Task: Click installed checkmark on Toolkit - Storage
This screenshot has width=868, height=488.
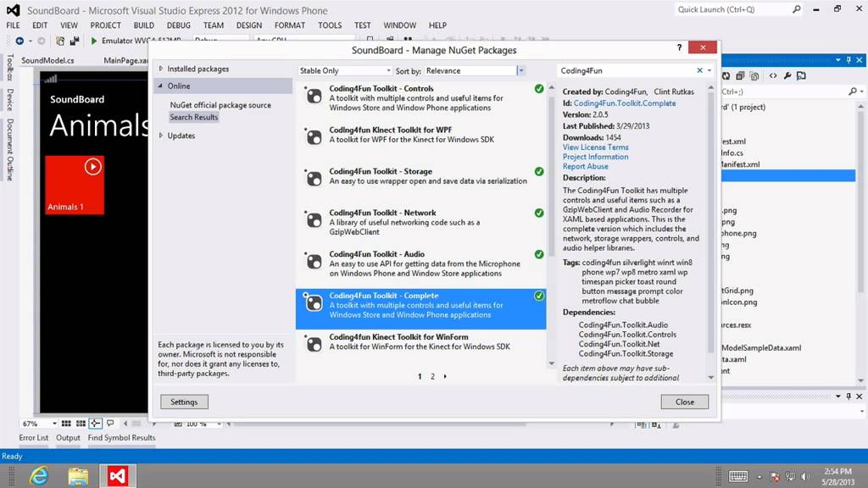Action: [x=538, y=171]
